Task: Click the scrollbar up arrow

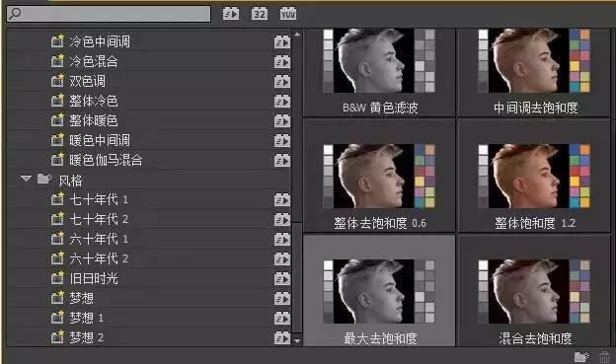Action: point(297,35)
